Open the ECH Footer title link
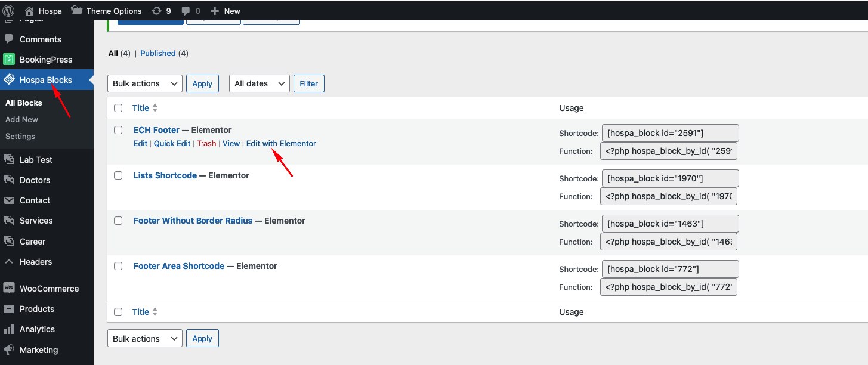Viewport: 868px width, 365px height. pos(156,130)
